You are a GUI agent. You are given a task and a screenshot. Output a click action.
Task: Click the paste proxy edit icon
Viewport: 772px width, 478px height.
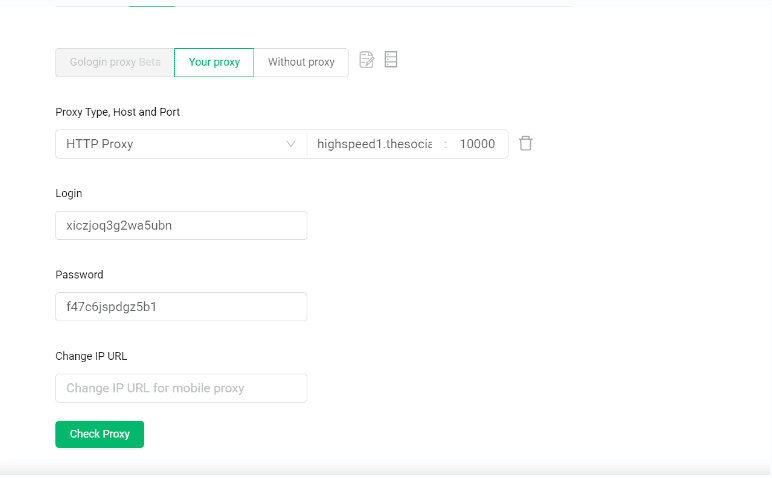[x=367, y=61]
